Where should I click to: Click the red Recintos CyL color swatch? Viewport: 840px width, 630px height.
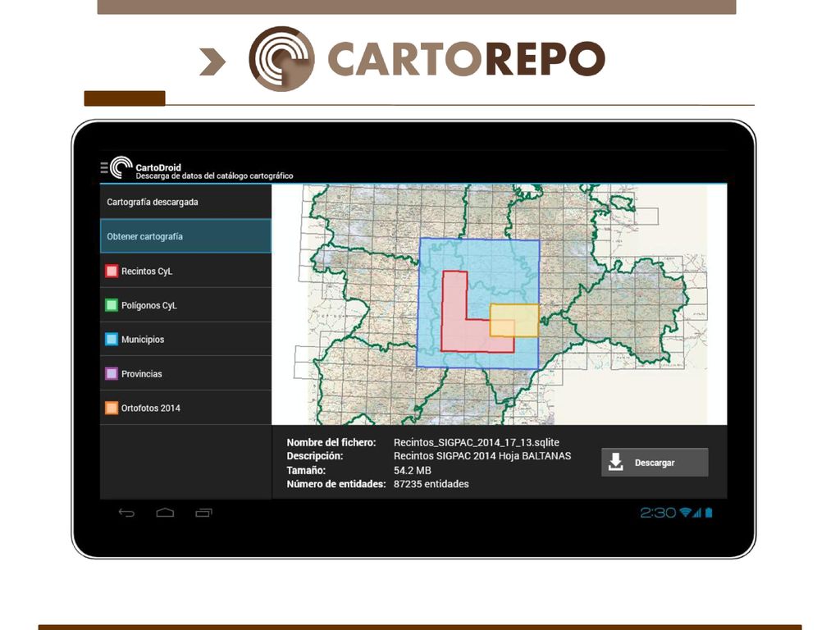[112, 271]
